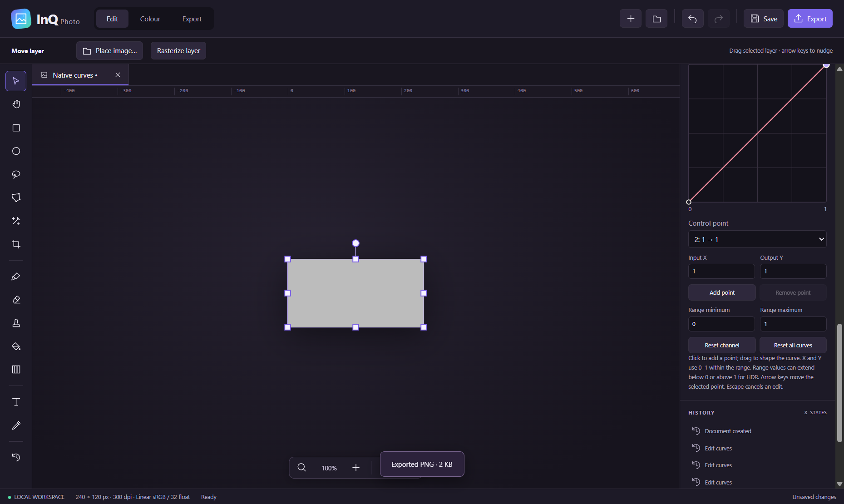This screenshot has height=504, width=844.
Task: Select the Move layer arrow tool
Action: click(x=16, y=81)
